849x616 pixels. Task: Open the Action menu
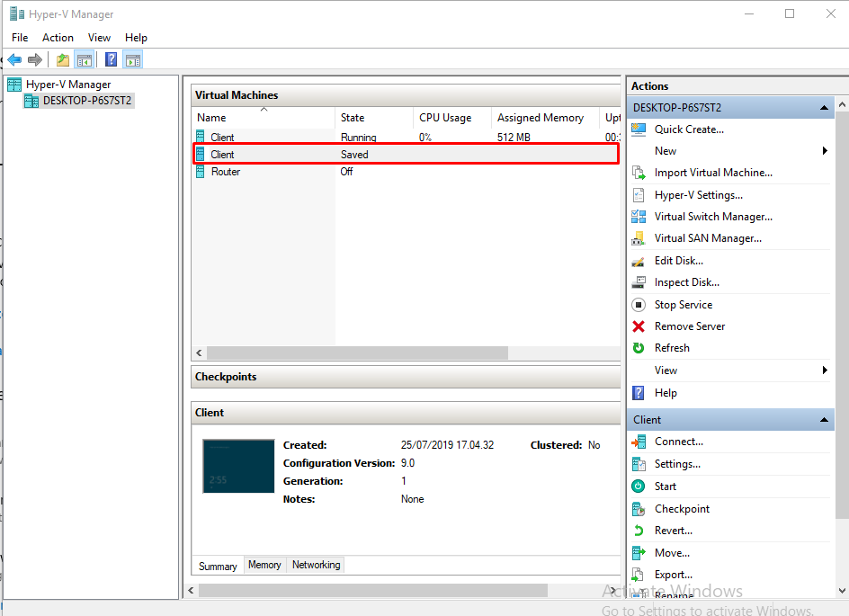(x=58, y=38)
